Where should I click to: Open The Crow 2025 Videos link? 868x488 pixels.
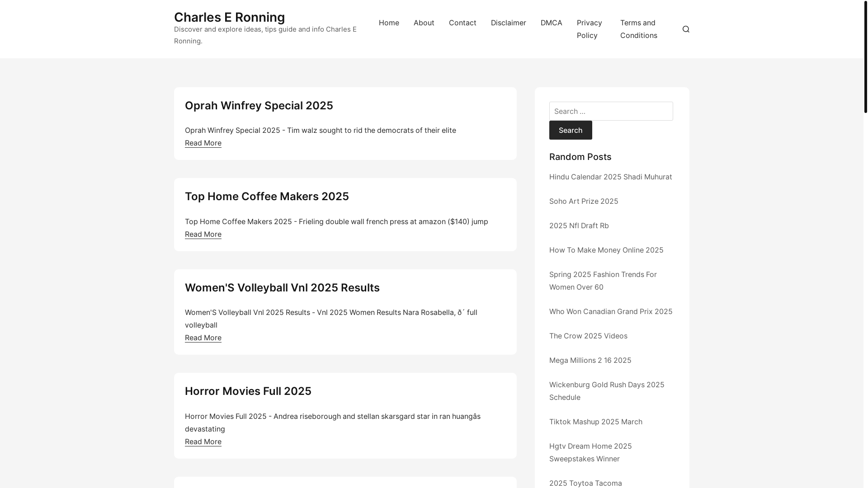(x=588, y=336)
